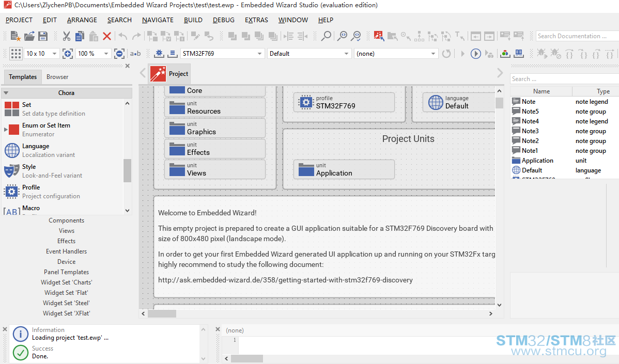The height and width of the screenshot is (364, 619).
Task: Select the Application unit brick in canvas
Action: point(344,169)
